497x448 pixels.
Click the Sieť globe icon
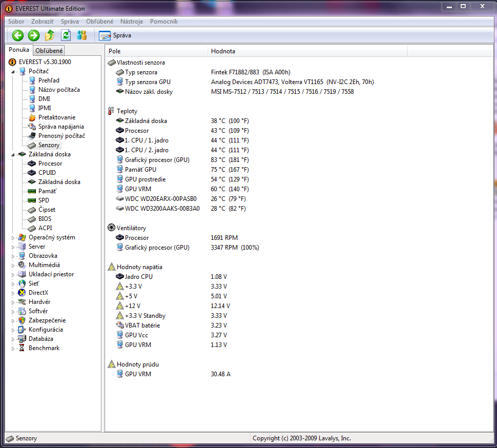[22, 283]
